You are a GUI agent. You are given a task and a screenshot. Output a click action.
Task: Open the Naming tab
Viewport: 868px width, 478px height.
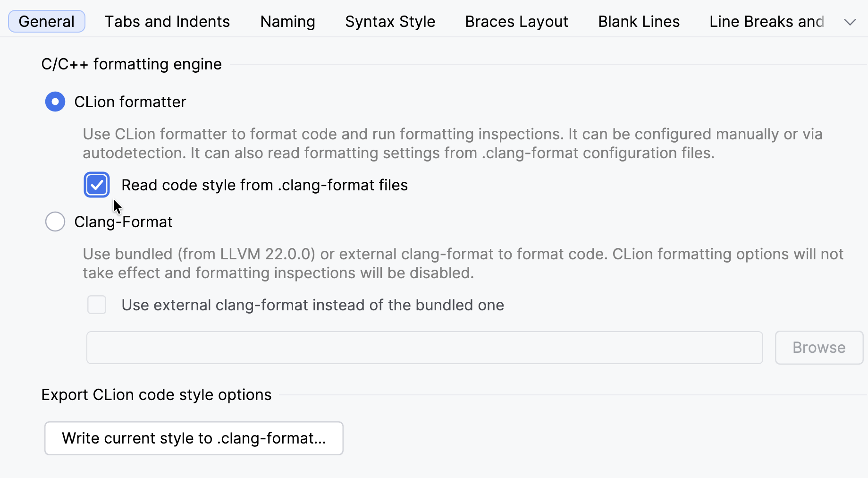pyautogui.click(x=287, y=22)
